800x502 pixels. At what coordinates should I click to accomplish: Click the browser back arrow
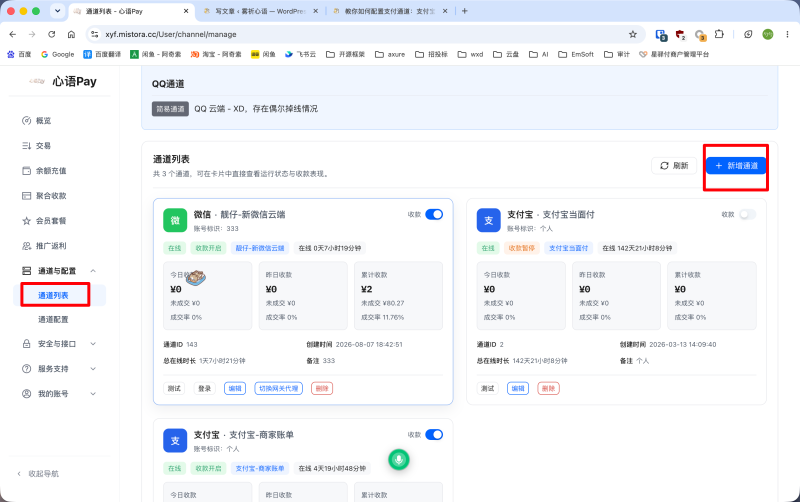[13, 34]
